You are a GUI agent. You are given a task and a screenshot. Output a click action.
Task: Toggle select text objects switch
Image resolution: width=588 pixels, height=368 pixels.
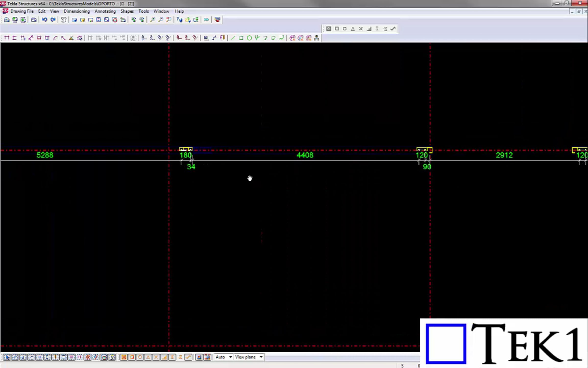[23, 357]
